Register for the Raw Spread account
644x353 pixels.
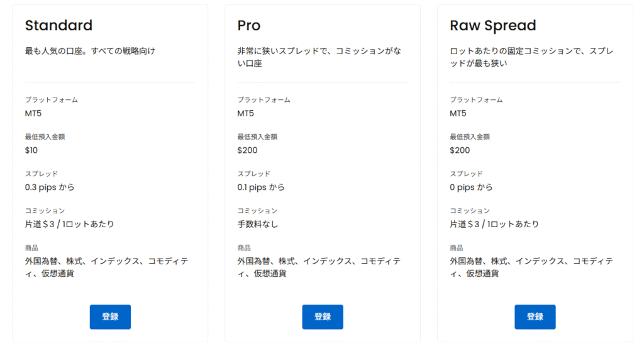[535, 317]
